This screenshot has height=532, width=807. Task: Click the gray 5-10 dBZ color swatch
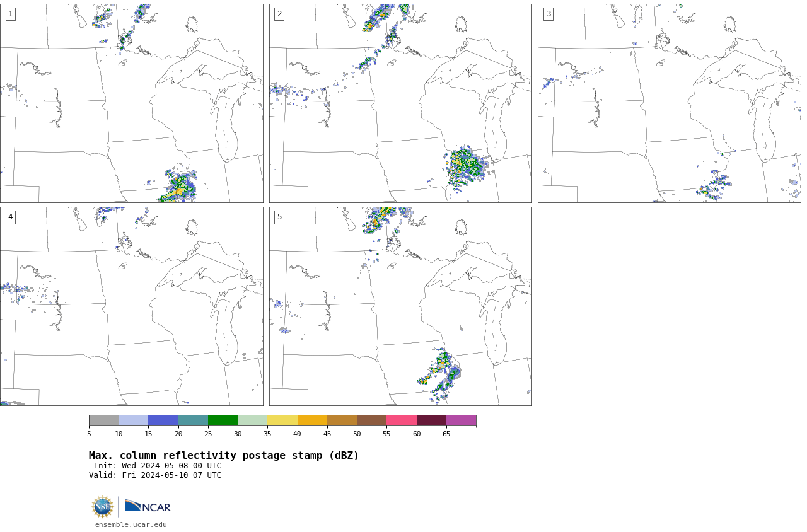[x=103, y=420]
